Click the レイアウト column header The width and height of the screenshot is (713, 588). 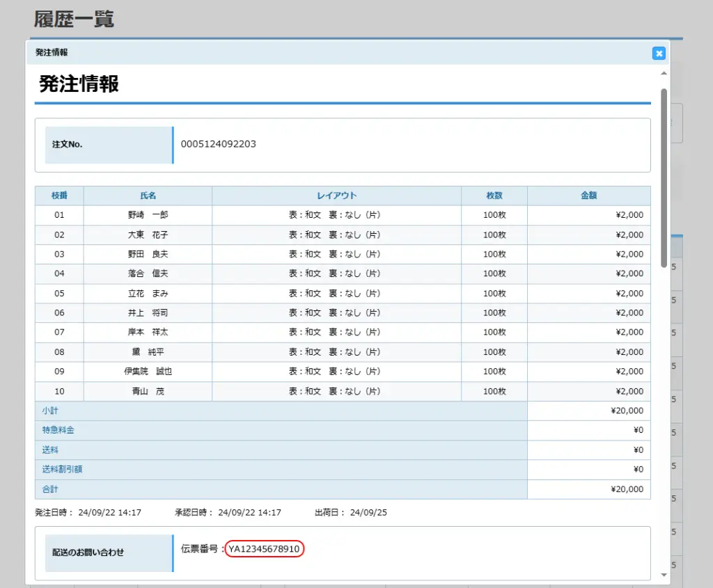(336, 196)
